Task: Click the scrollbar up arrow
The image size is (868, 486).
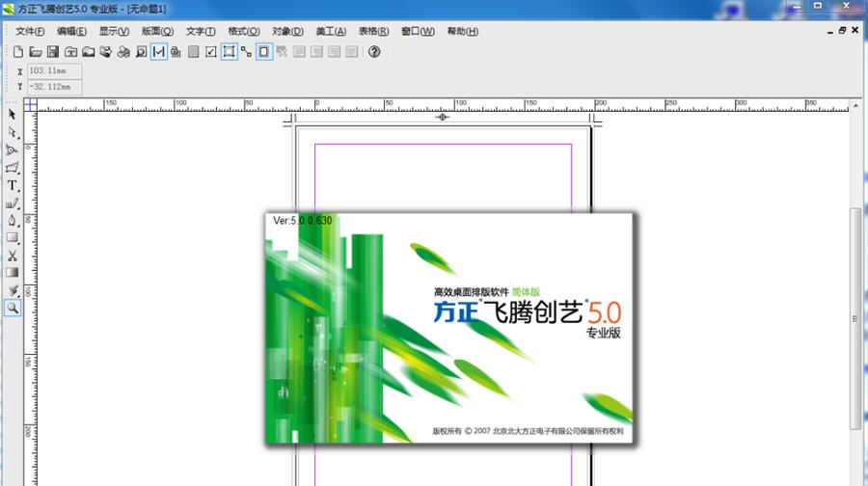Action: point(855,105)
